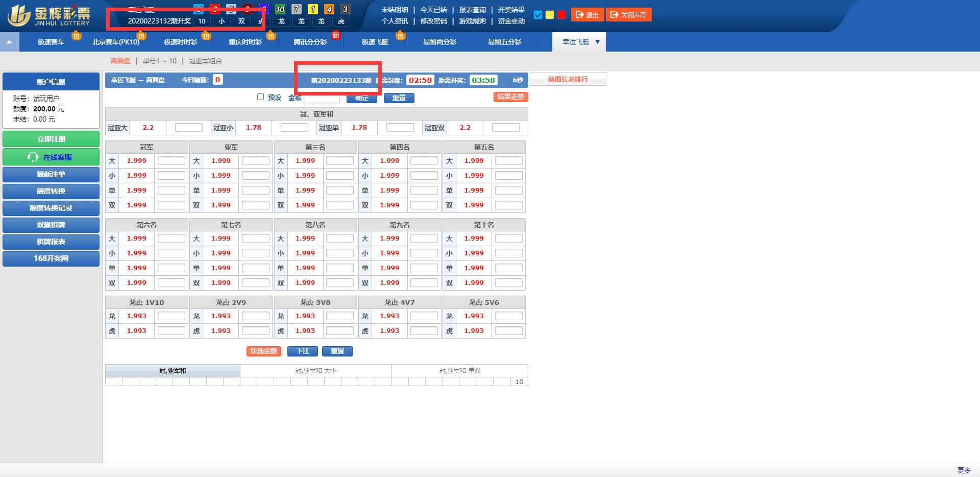Click the 冠亚大 bet amount field
This screenshot has height=477, width=980.
188,128
